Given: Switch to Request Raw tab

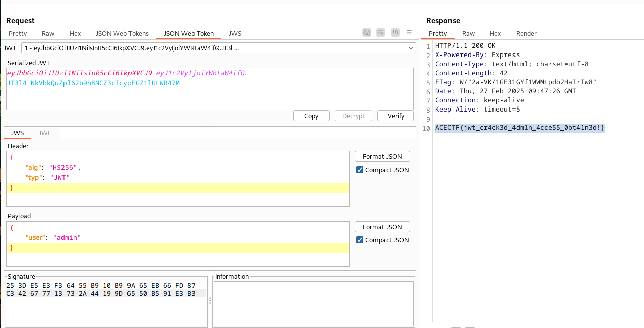Looking at the screenshot, I should [48, 34].
